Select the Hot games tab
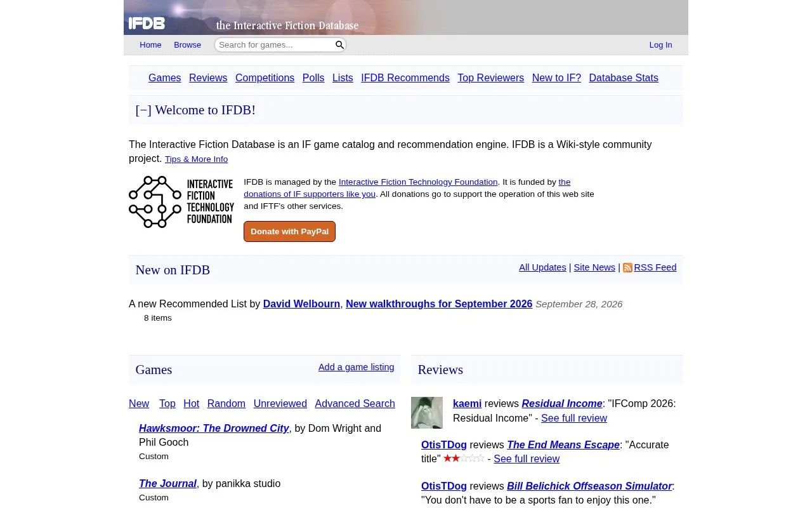812x508 pixels. pos(191,403)
